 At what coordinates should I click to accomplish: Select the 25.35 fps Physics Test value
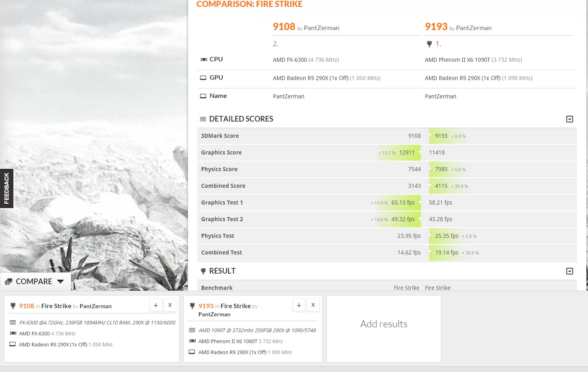446,236
